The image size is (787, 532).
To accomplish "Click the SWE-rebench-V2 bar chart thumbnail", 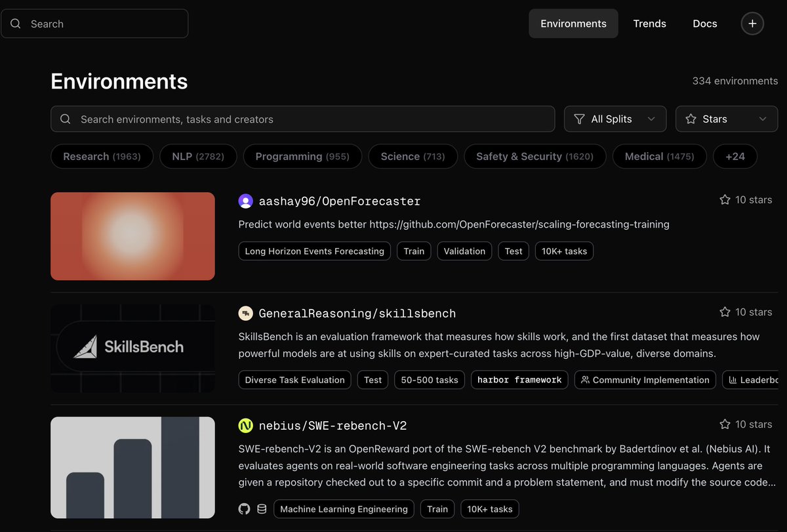I will coord(132,467).
